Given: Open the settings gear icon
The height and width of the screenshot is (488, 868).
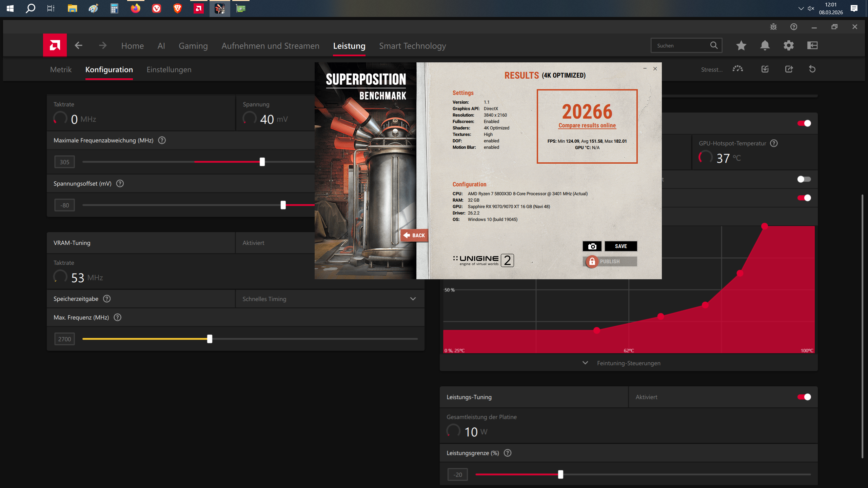Looking at the screenshot, I should [789, 45].
